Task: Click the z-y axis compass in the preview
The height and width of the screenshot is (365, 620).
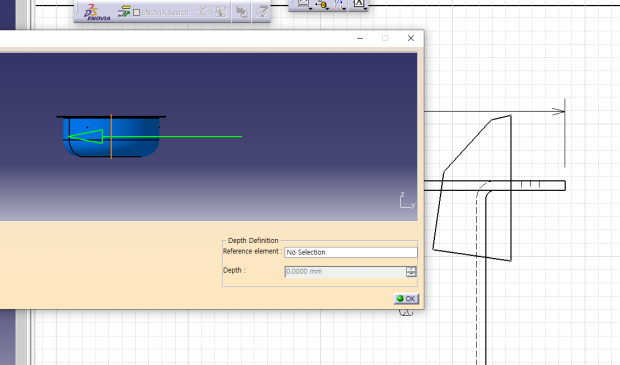Action: pyautogui.click(x=407, y=200)
